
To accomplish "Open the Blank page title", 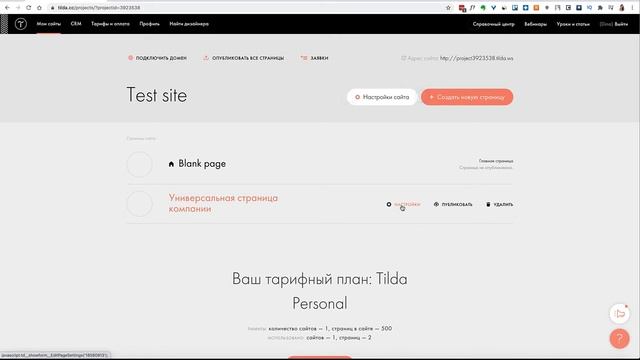I will 202,164.
